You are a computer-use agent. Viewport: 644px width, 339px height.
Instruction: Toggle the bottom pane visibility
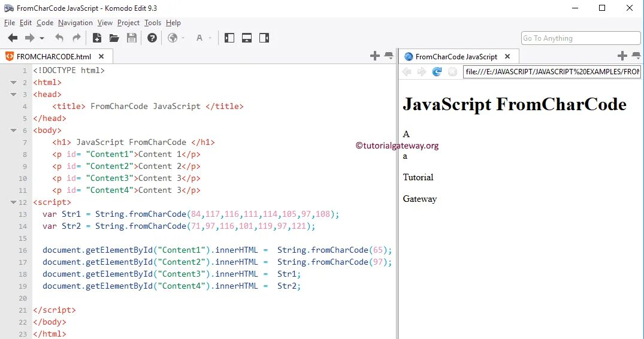click(246, 38)
